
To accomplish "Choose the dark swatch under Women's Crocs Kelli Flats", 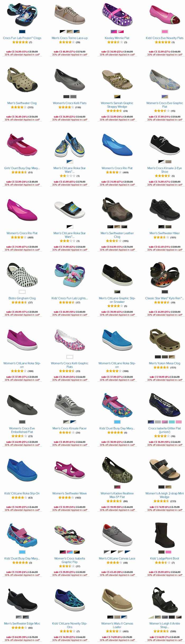I will 66,97.
